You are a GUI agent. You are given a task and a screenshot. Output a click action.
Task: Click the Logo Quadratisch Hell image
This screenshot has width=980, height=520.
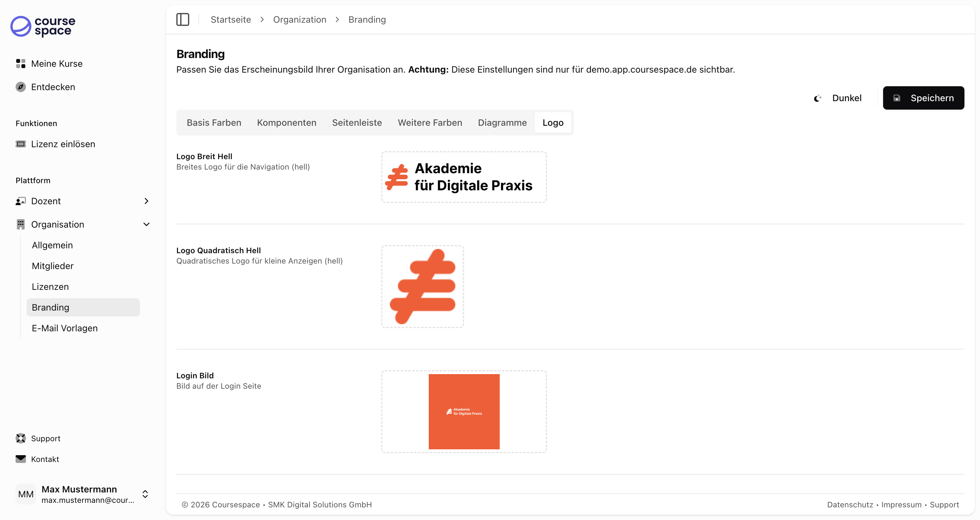click(x=423, y=286)
